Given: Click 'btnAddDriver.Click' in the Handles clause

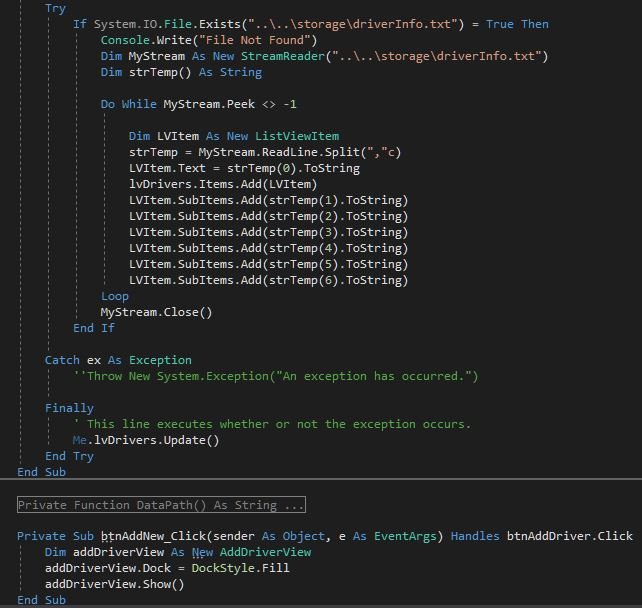Looking at the screenshot, I should click(x=570, y=536).
